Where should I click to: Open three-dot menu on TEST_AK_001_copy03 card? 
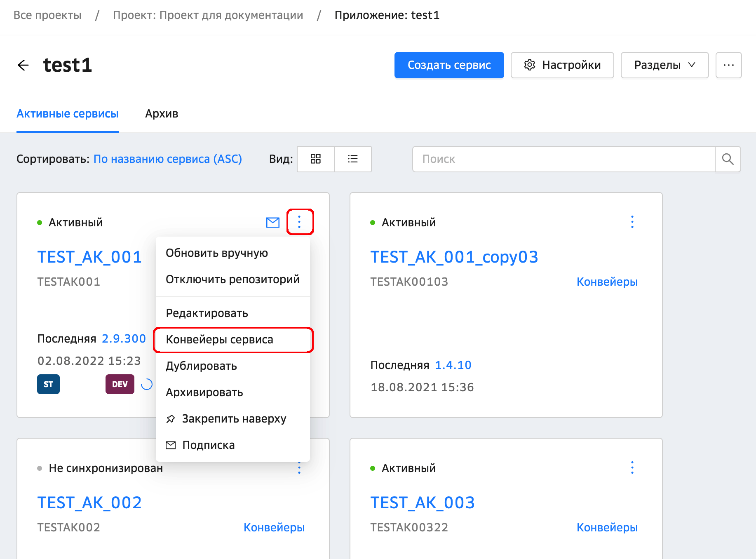pyautogui.click(x=632, y=222)
